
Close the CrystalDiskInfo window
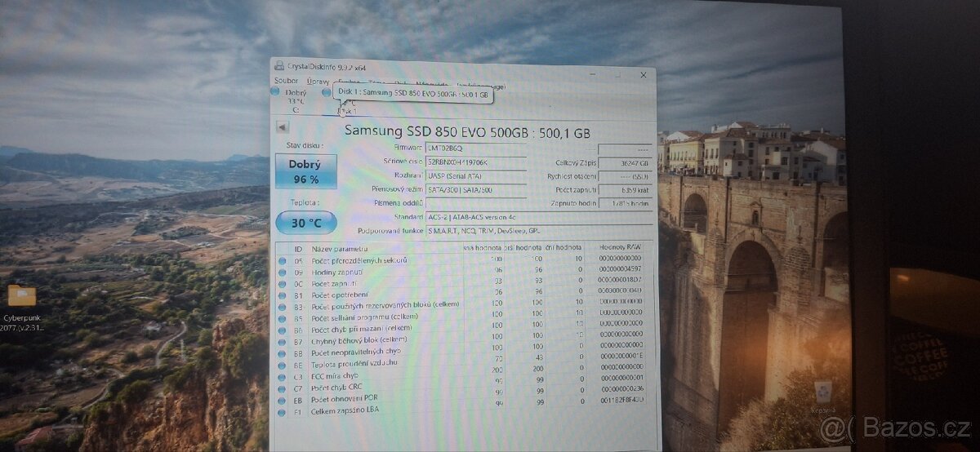click(x=643, y=75)
